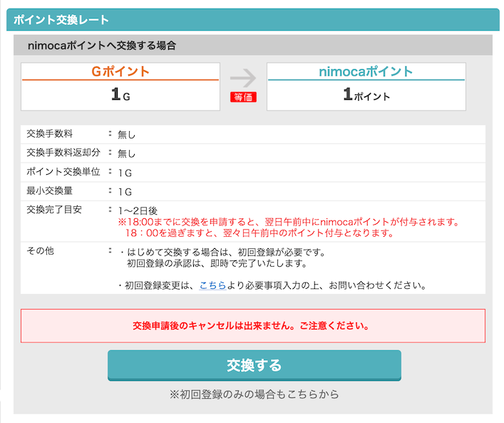Click the 交換手数料 row label

pyautogui.click(x=50, y=134)
